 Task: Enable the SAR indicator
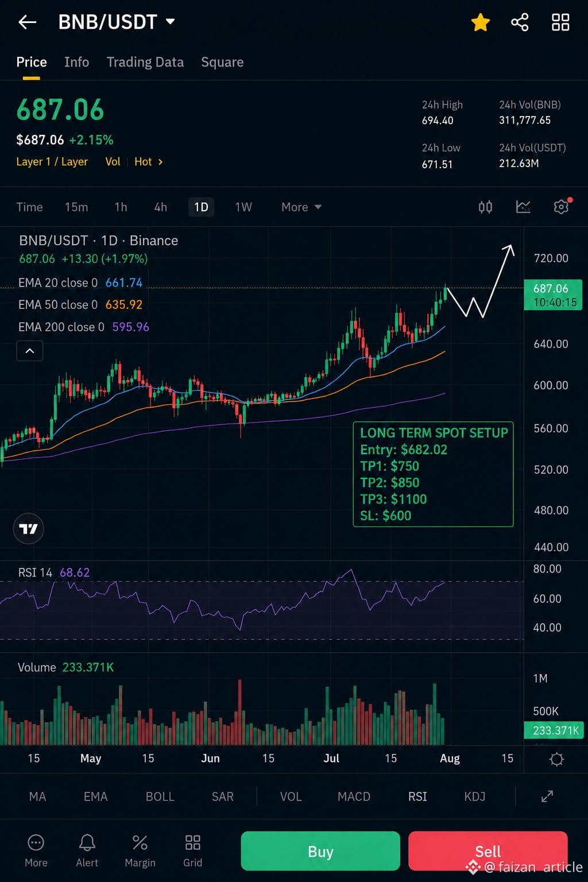coord(223,796)
